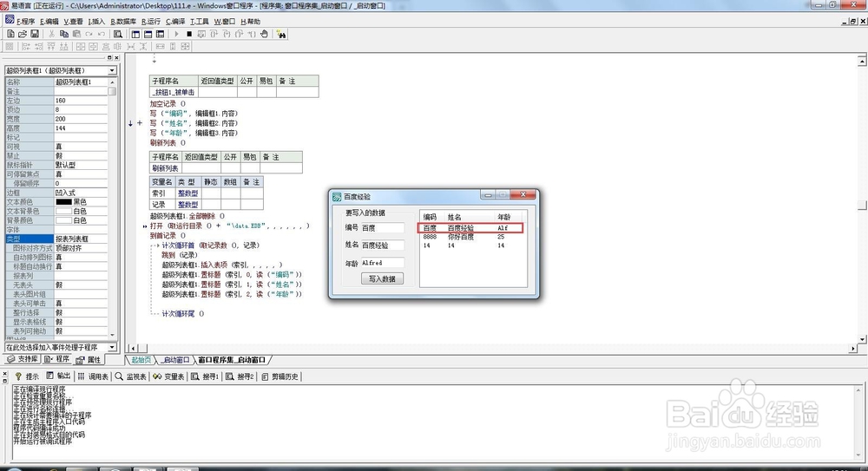Open the W.窗口 menu

pyautogui.click(x=224, y=22)
